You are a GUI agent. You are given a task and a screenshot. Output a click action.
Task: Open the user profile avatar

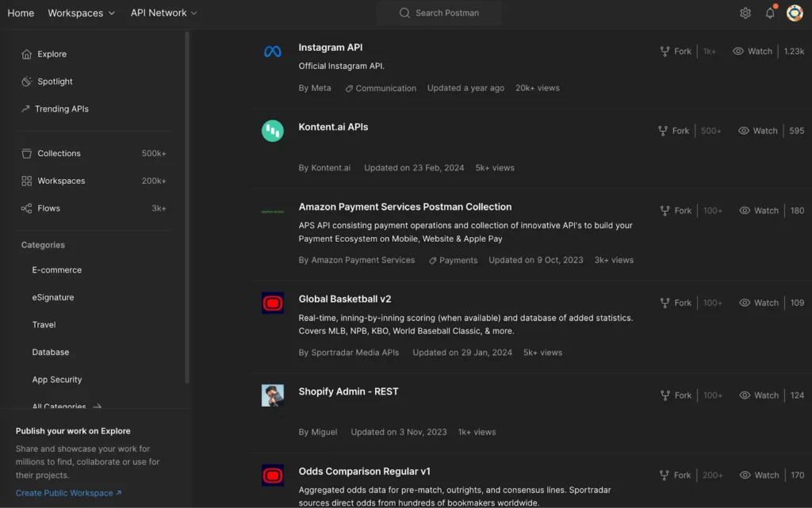795,13
